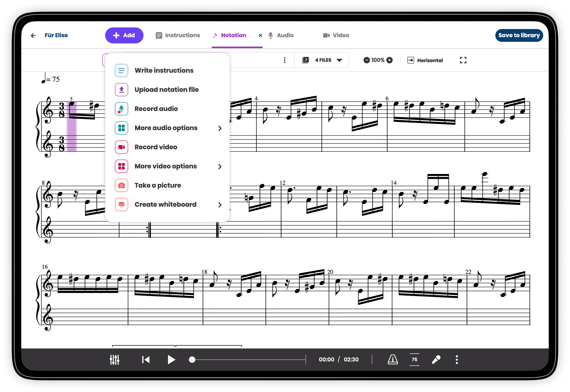
Task: Select Upload notation file menu item
Action: click(x=166, y=90)
